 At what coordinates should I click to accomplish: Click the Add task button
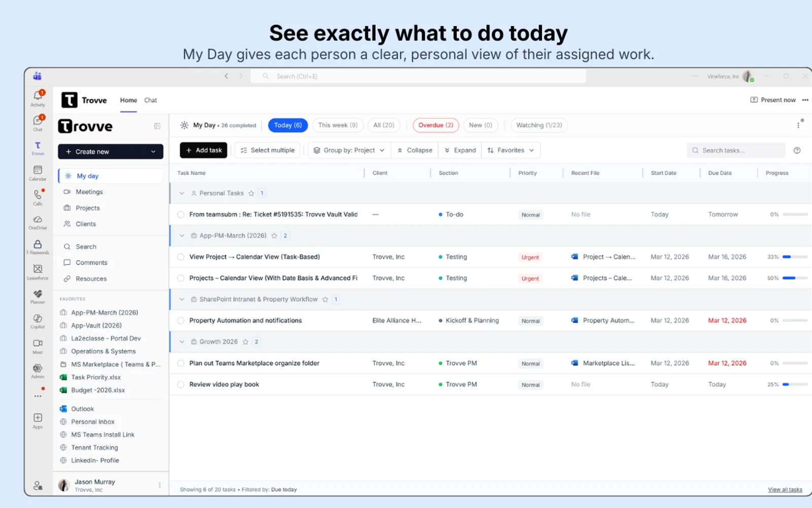point(204,150)
